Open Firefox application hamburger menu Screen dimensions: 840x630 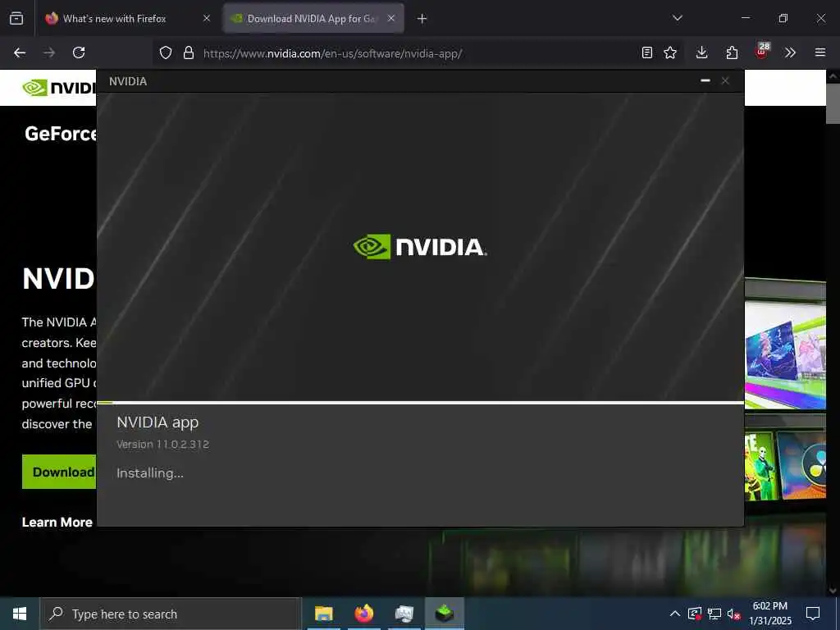[x=820, y=52]
